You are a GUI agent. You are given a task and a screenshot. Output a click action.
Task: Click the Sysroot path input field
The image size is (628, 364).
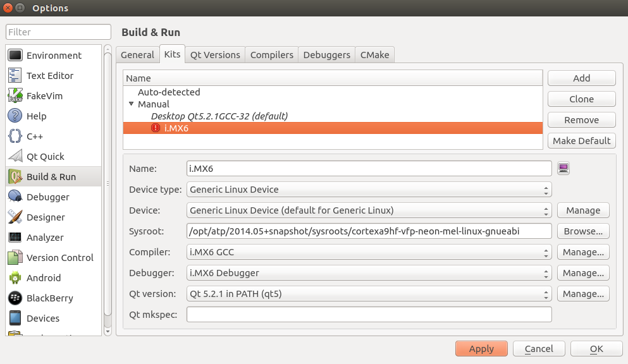369,231
